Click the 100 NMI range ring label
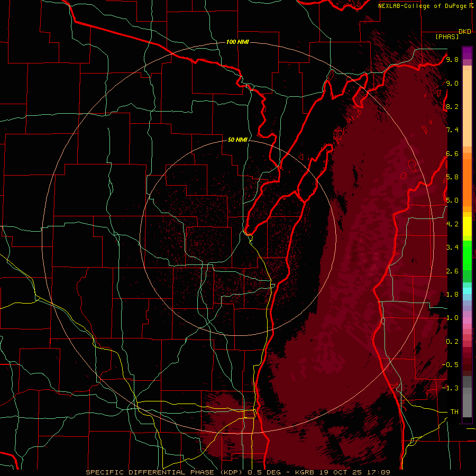476x476 pixels. tap(237, 42)
